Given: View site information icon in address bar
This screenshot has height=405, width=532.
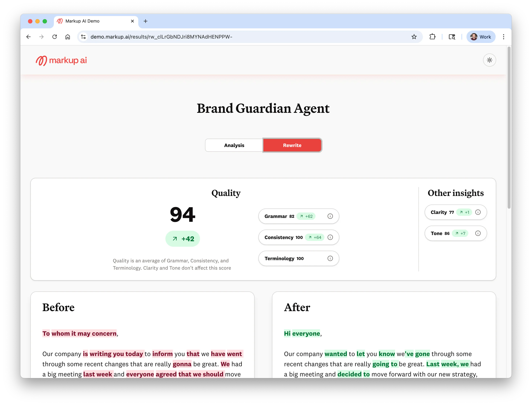Looking at the screenshot, I should 83,37.
